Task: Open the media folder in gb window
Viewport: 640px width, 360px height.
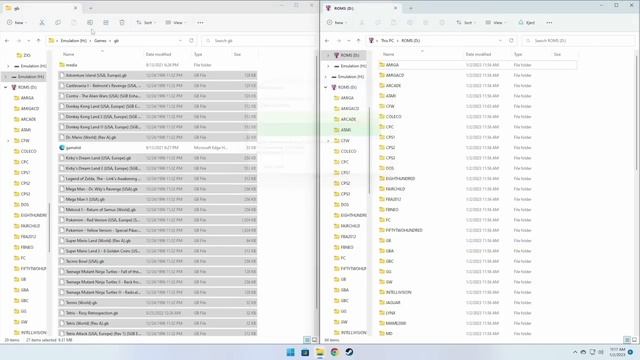Action: (x=157, y=65)
